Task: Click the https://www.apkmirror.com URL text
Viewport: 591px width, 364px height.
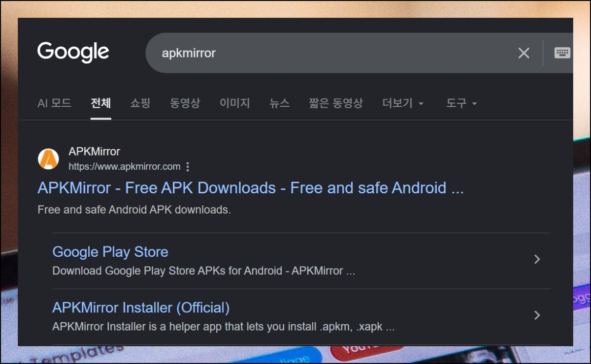Action: (125, 167)
